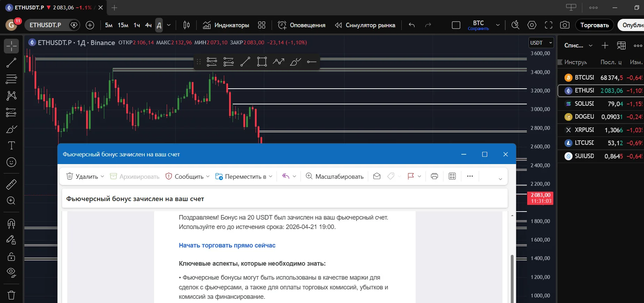Select SOLUSD row in the watchlist
The image size is (644, 303).
[x=601, y=104]
